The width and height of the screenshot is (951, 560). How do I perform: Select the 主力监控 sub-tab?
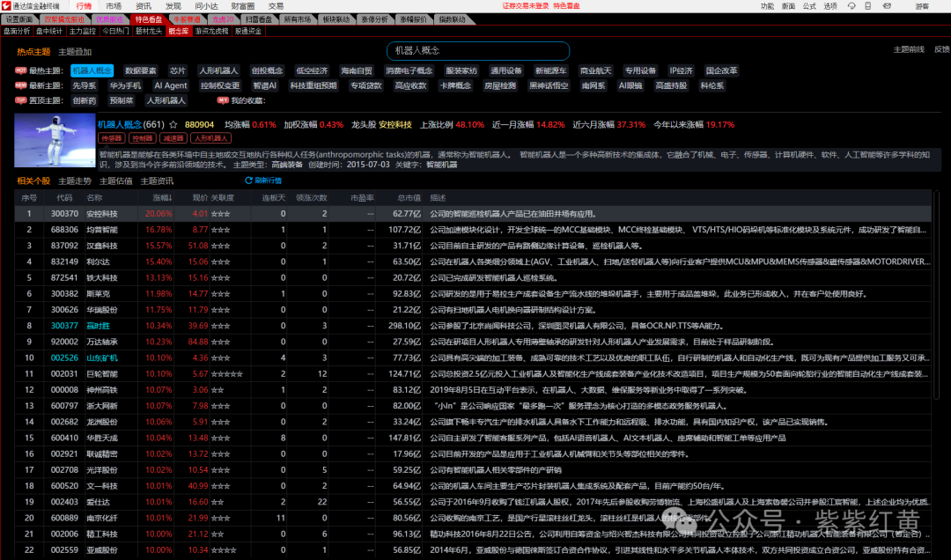point(83,31)
